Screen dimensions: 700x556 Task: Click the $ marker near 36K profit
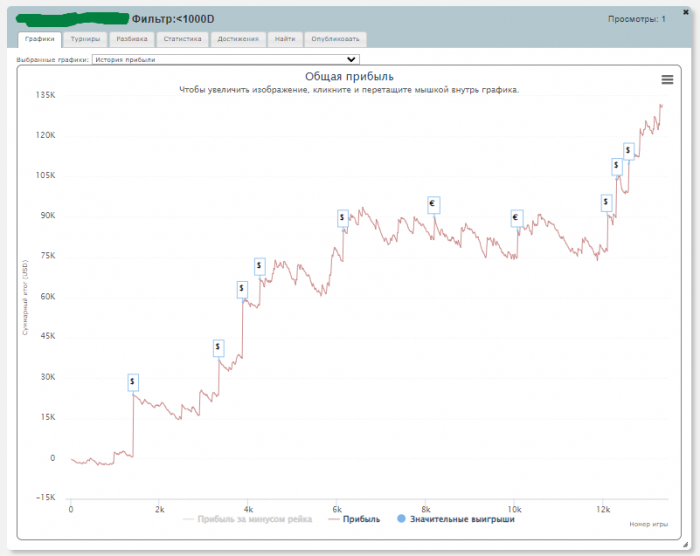tap(218, 348)
